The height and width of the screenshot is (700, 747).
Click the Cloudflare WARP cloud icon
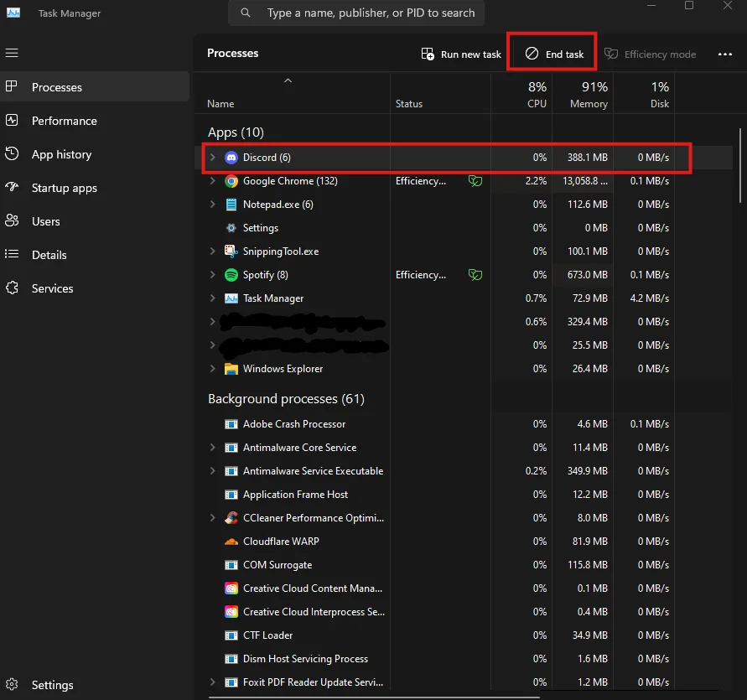pyautogui.click(x=231, y=542)
